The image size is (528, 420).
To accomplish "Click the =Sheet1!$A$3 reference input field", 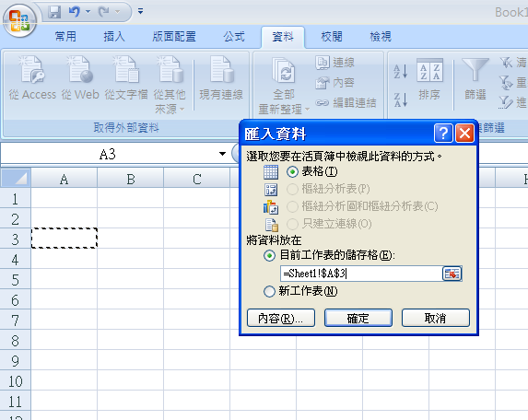I will [361, 274].
